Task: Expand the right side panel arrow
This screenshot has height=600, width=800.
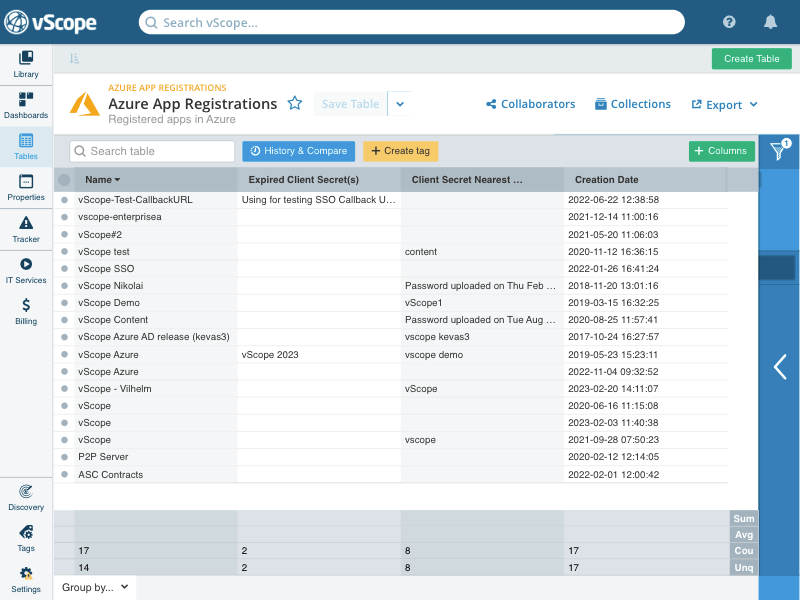Action: (780, 367)
